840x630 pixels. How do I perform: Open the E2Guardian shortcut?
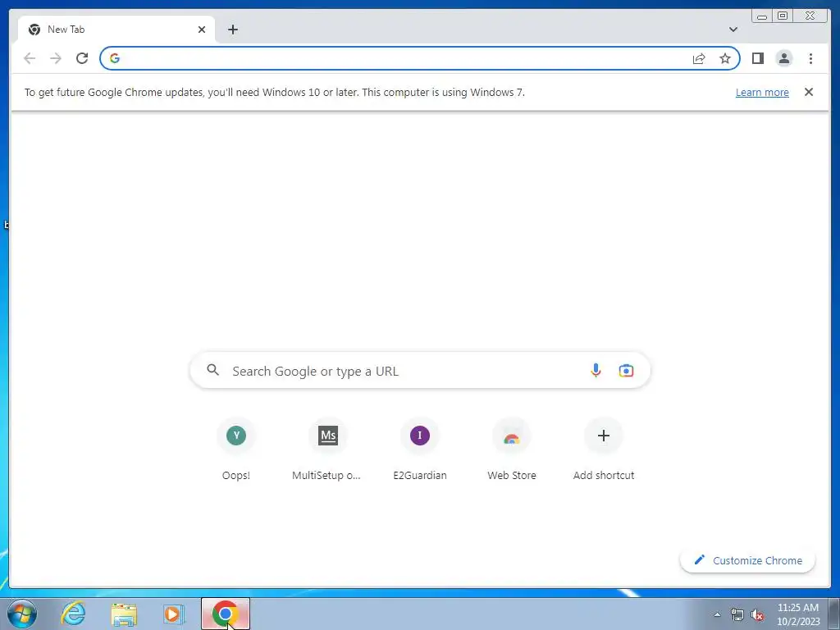(420, 449)
